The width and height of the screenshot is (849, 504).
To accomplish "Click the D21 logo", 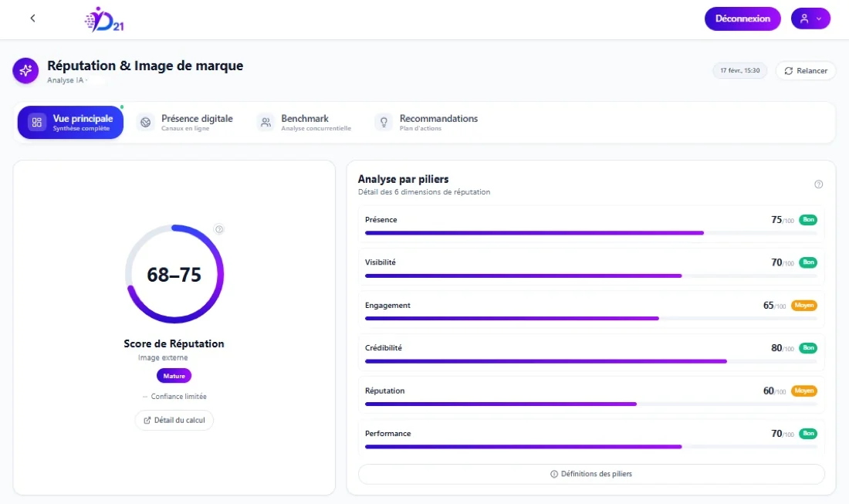I will 104,19.
